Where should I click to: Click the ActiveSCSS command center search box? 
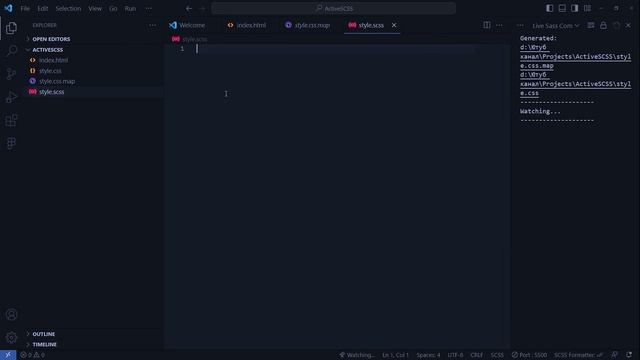pyautogui.click(x=333, y=8)
